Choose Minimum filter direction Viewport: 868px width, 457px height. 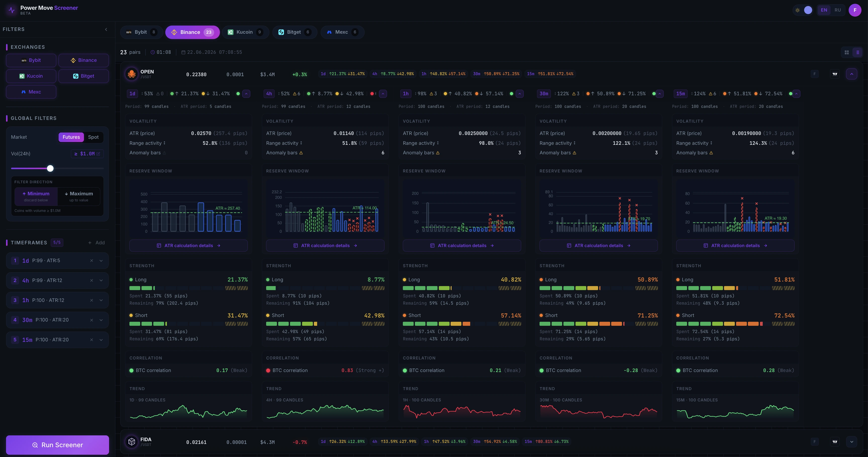pyautogui.click(x=36, y=197)
